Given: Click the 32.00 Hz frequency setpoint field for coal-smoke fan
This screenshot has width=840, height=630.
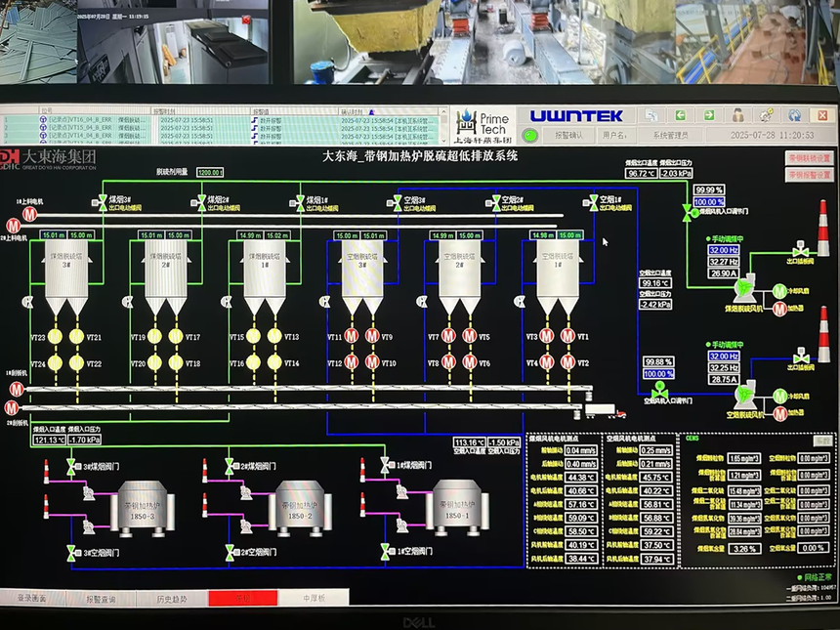Looking at the screenshot, I should point(723,250).
